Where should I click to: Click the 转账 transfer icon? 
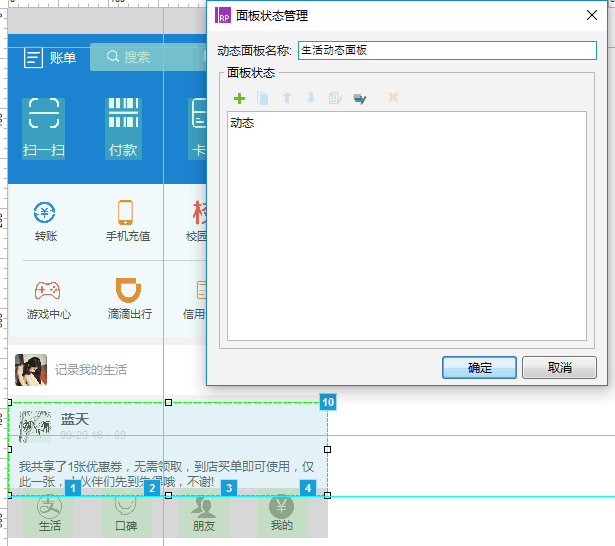pyautogui.click(x=44, y=213)
